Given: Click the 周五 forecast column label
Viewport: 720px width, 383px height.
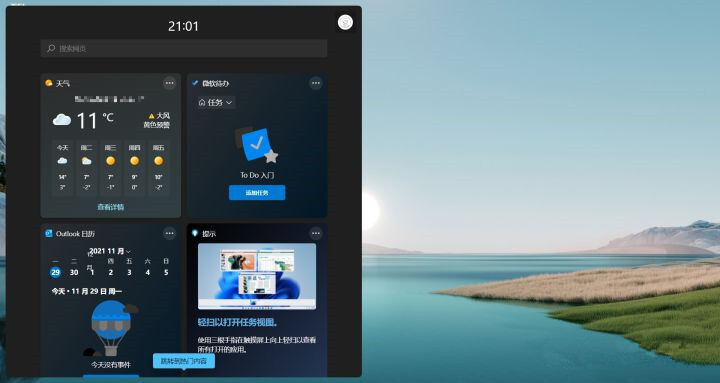Looking at the screenshot, I should coord(159,147).
